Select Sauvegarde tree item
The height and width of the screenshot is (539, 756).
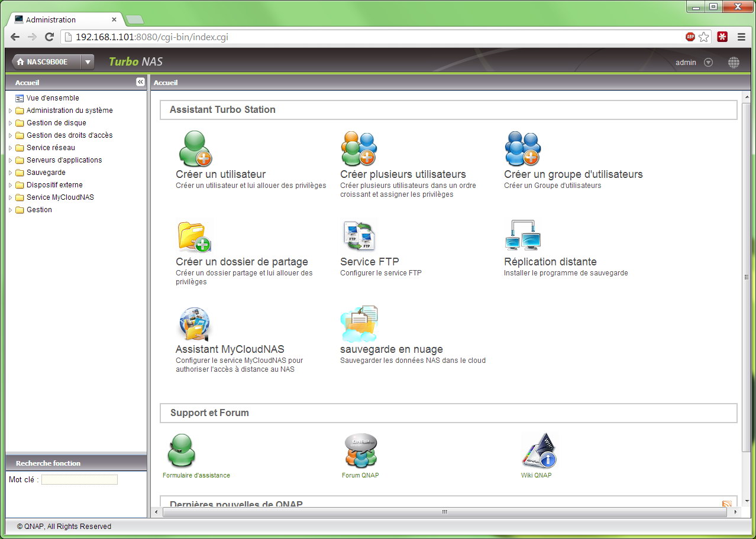[x=46, y=173]
